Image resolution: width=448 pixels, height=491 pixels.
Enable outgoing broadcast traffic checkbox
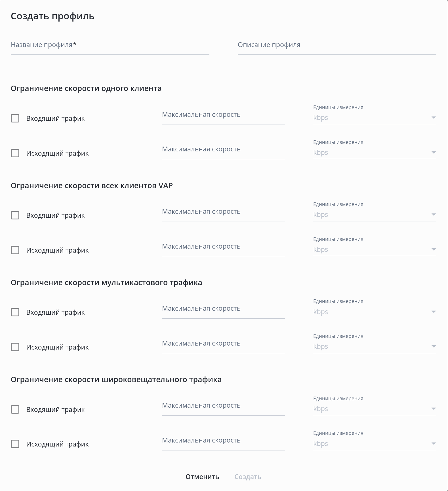click(x=15, y=444)
